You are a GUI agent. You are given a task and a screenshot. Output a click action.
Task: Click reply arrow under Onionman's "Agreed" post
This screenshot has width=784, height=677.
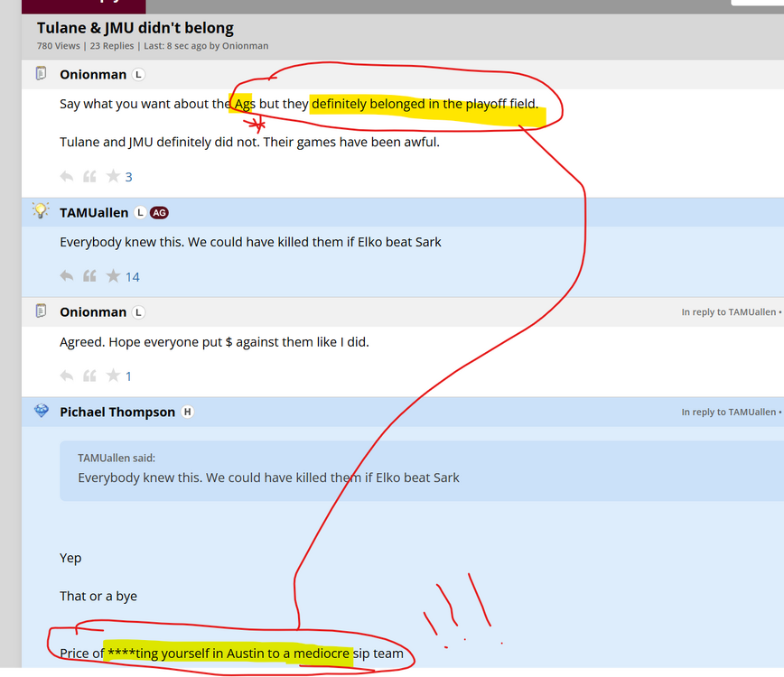[67, 376]
